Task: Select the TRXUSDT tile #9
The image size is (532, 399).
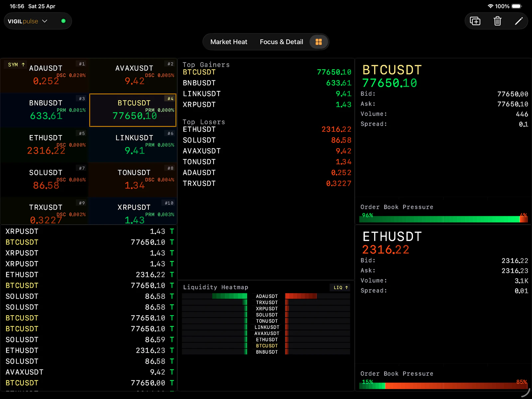Action: (45, 211)
